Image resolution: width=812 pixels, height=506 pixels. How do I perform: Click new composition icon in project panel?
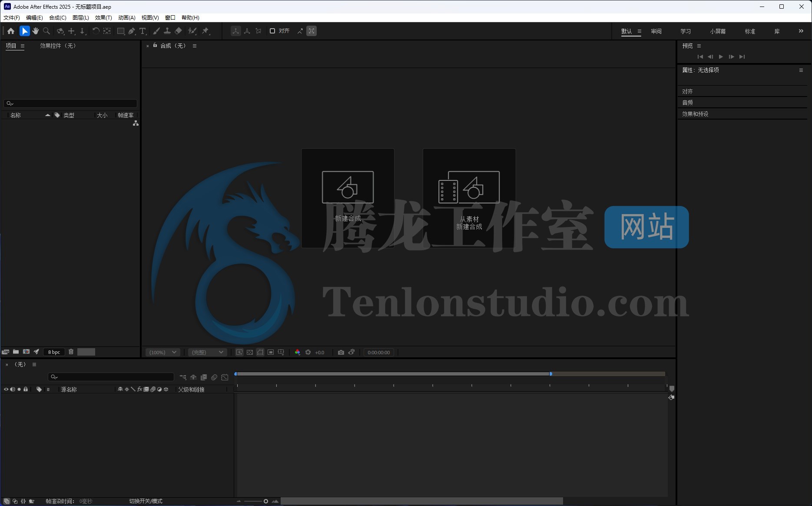coord(26,352)
